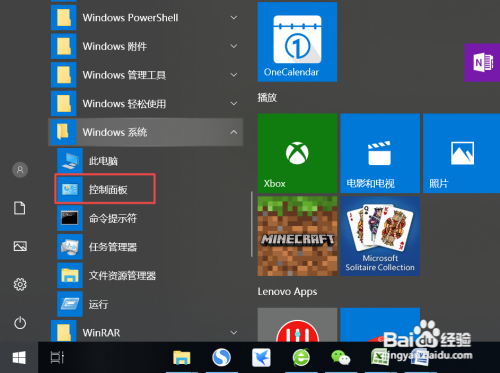Launch the Minecraft tile

[297, 236]
